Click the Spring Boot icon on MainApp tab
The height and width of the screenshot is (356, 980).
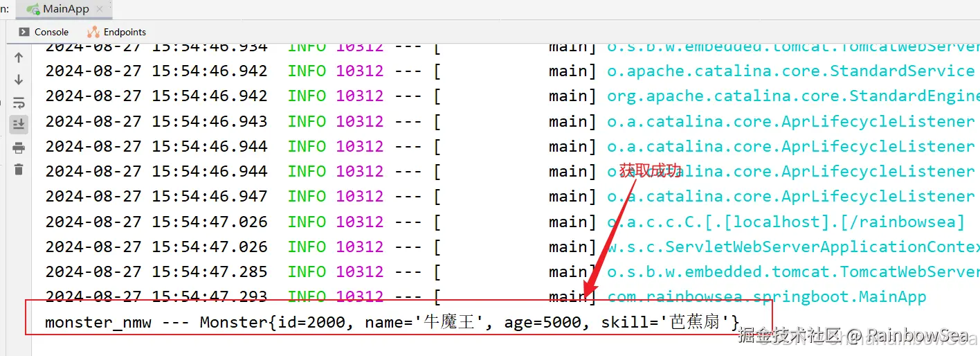click(x=33, y=9)
